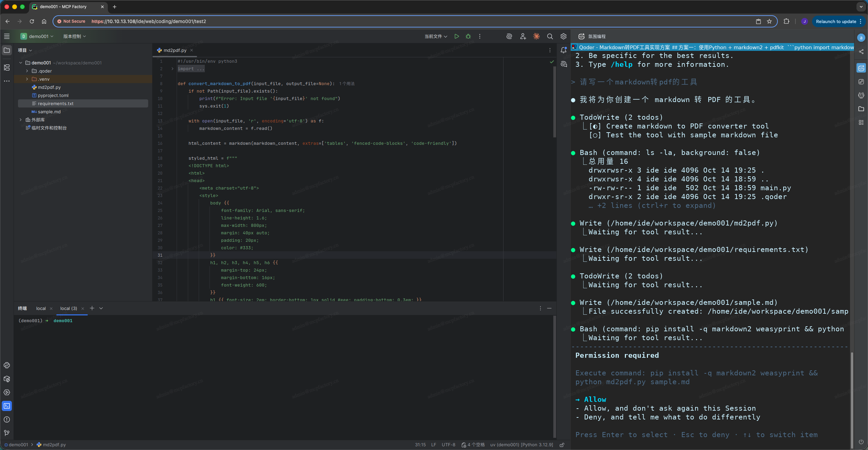This screenshot has width=868, height=450.
Task: Open the 当前文件 run configuration dropdown
Action: tap(436, 36)
